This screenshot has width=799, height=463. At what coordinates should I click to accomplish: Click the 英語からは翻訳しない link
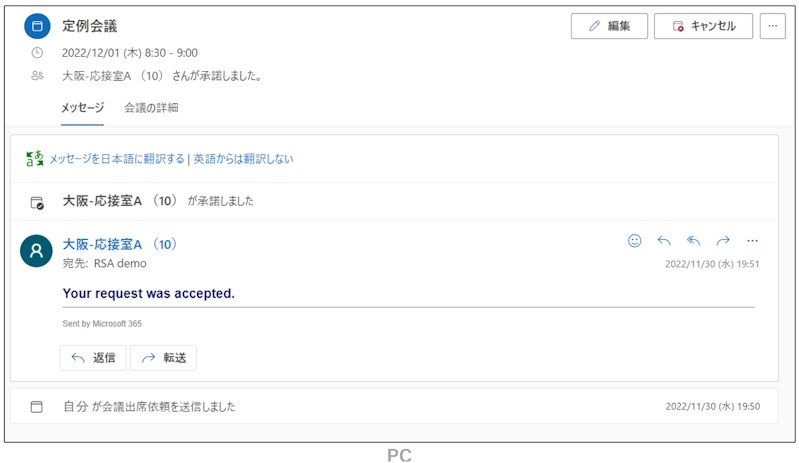[244, 159]
